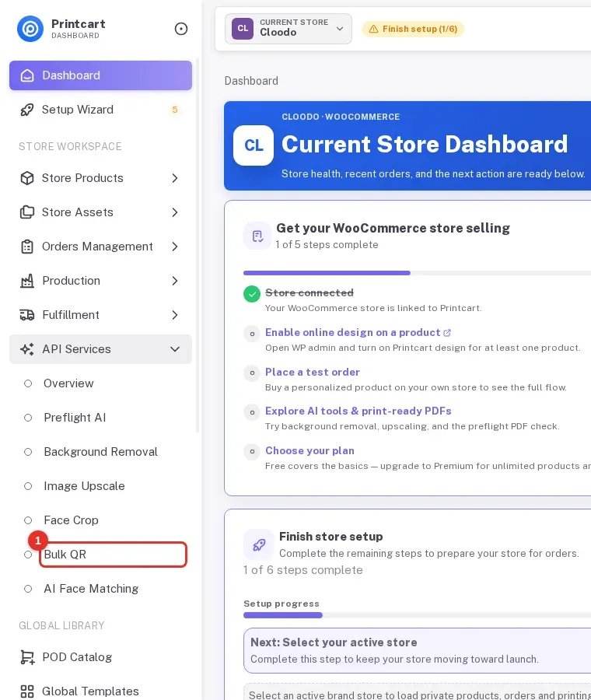Open Global Templates menu item
The width and height of the screenshot is (591, 700).
pyautogui.click(x=100, y=691)
